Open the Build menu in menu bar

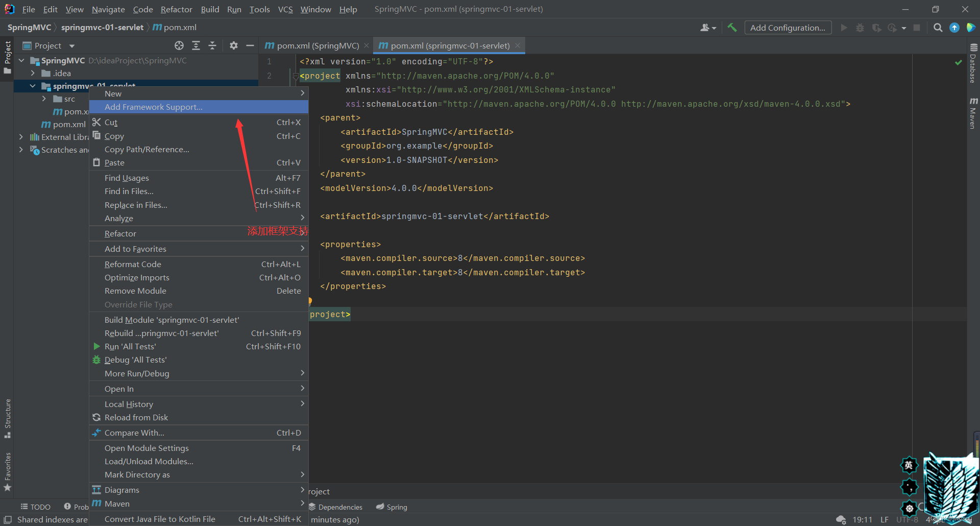[x=210, y=9]
